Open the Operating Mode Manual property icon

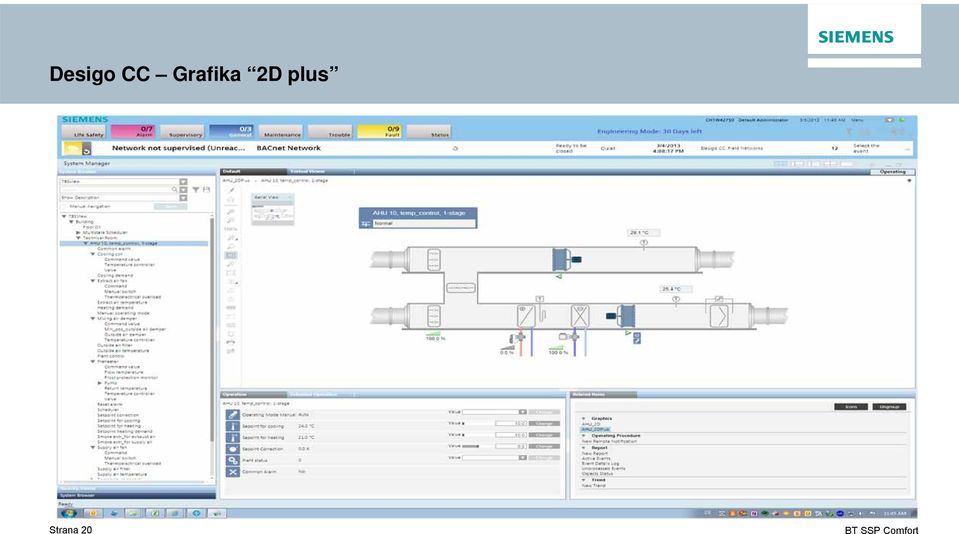[232, 415]
